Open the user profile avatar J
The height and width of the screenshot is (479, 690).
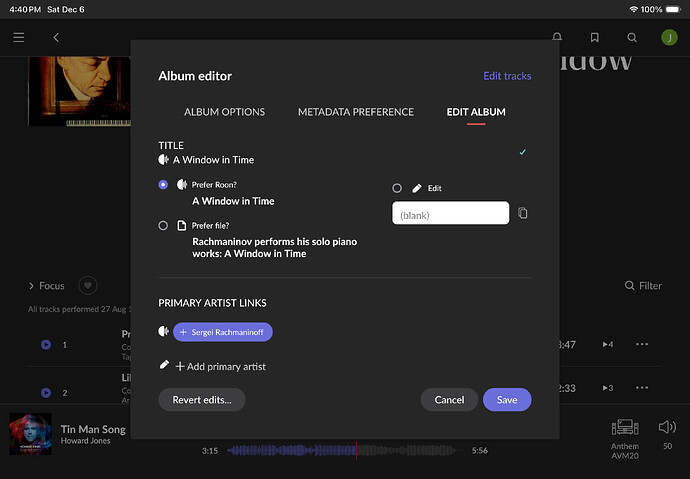click(669, 37)
